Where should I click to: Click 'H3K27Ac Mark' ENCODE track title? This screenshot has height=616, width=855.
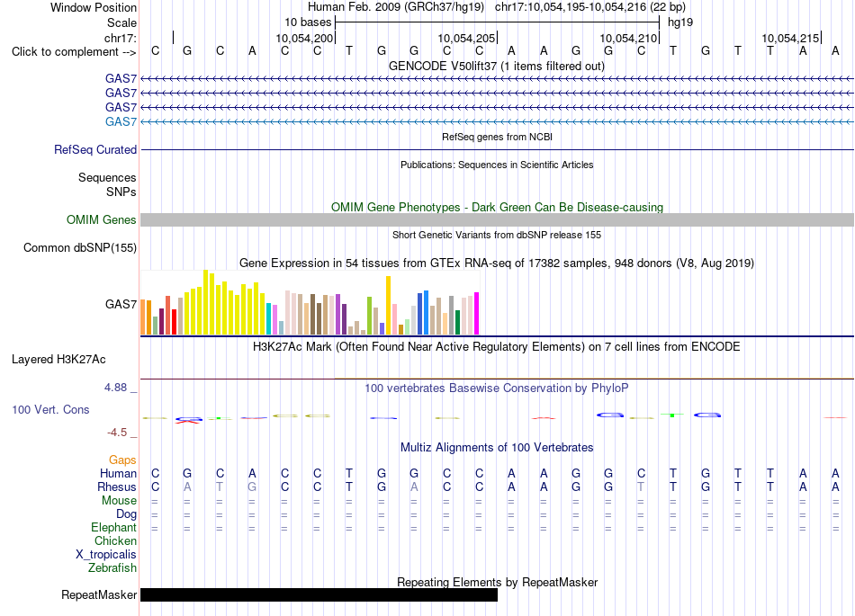click(497, 347)
